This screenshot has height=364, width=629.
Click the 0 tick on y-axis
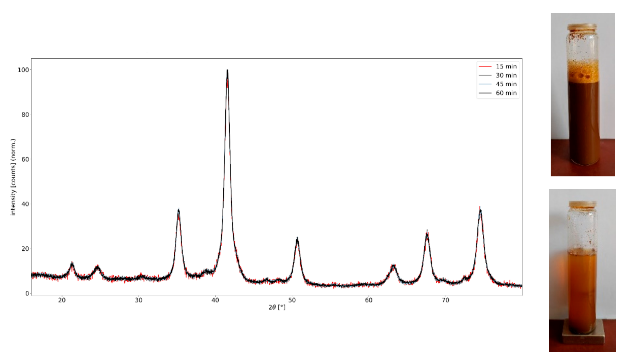[27, 294]
